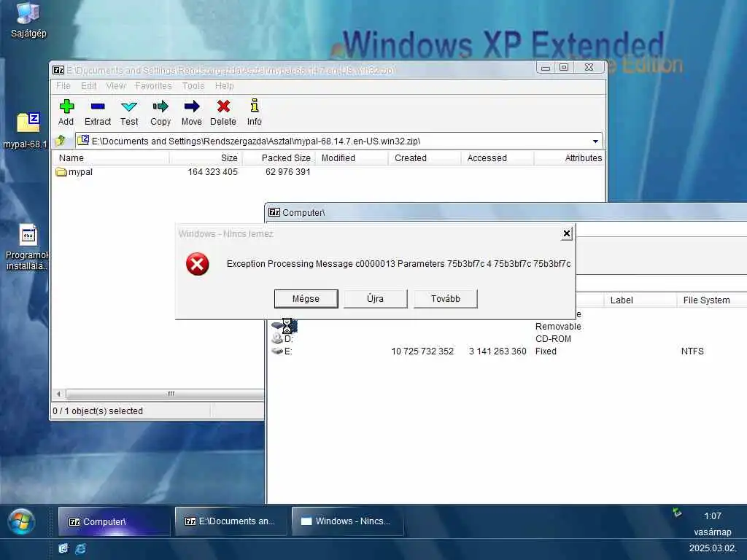
Task: Open the File menu
Action: pyautogui.click(x=63, y=86)
